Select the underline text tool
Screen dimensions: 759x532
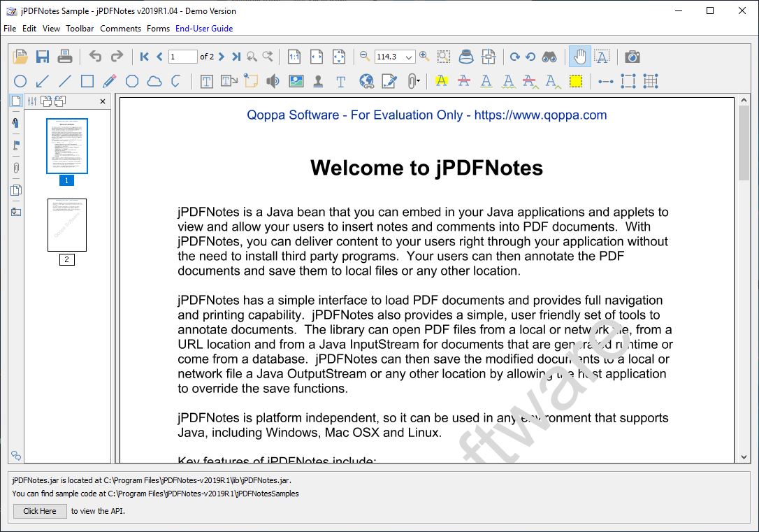(x=486, y=81)
